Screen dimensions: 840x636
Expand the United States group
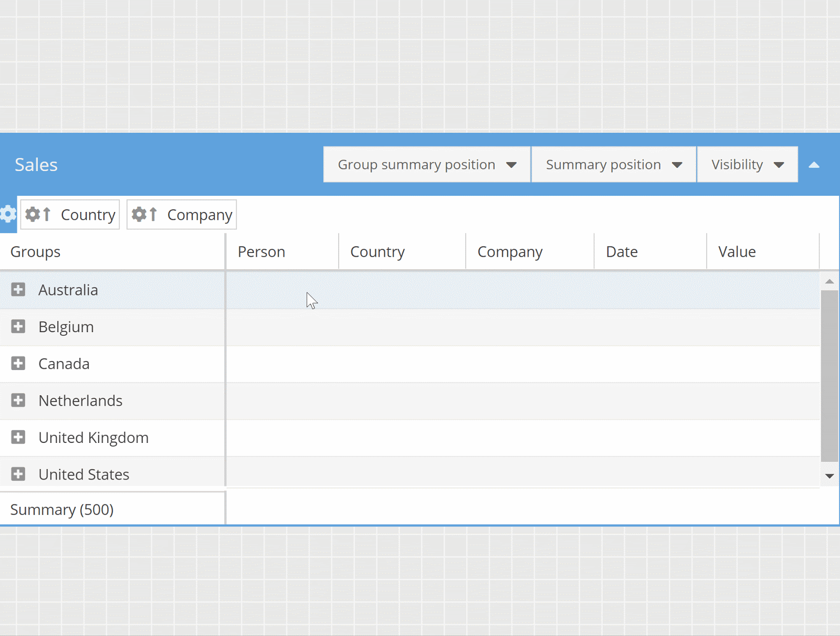(18, 474)
